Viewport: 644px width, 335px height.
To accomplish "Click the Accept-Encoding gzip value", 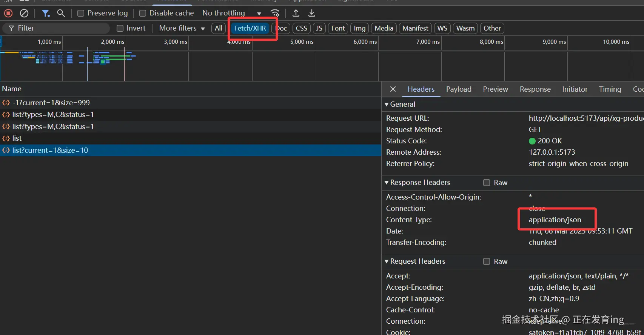I will pos(562,287).
